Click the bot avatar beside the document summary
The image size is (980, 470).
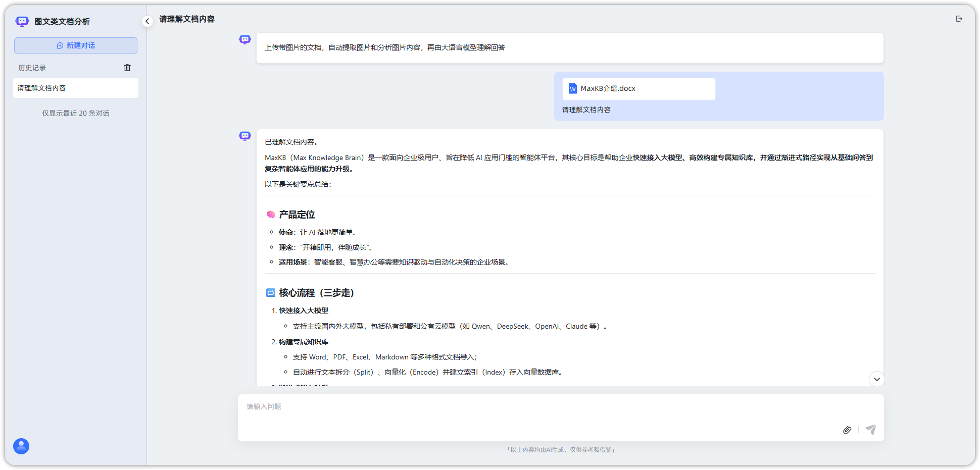click(245, 136)
